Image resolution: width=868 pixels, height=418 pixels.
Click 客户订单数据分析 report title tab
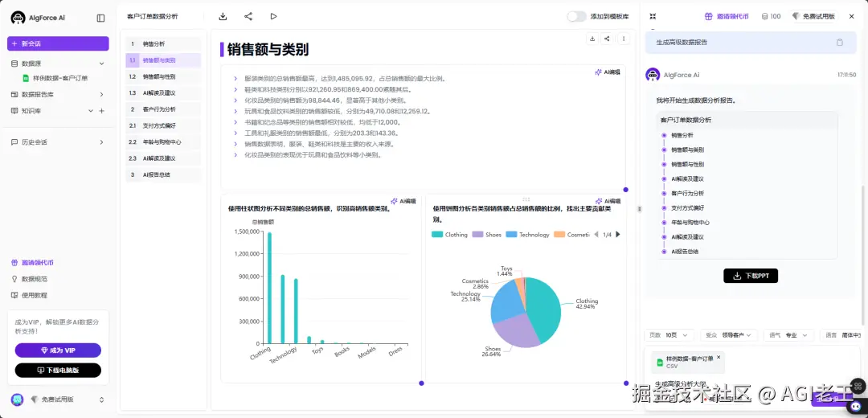click(x=152, y=17)
